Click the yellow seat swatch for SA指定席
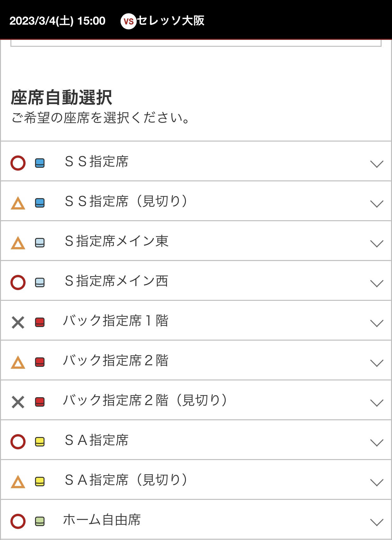 [40, 442]
